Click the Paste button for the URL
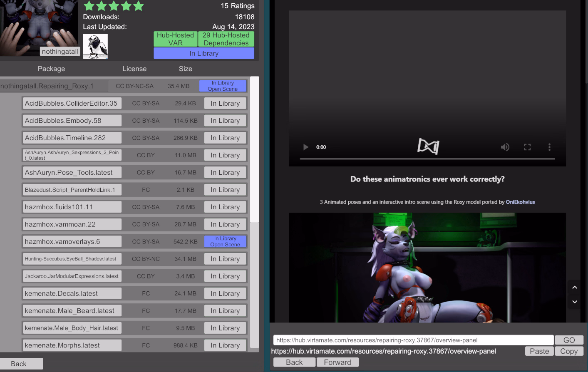 [539, 351]
